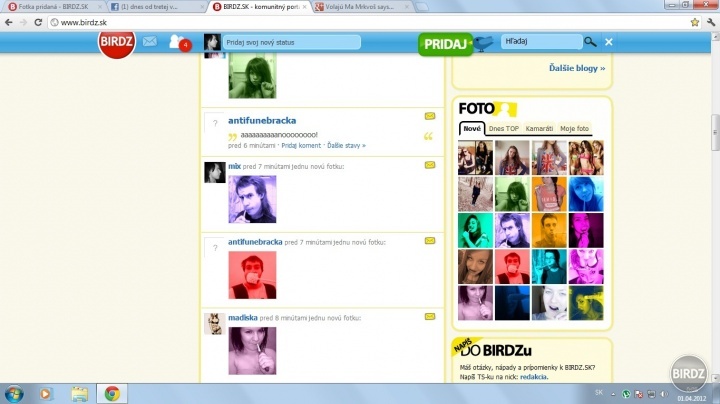
Task: Click envelope icon on madiska photo post
Action: pos(430,316)
